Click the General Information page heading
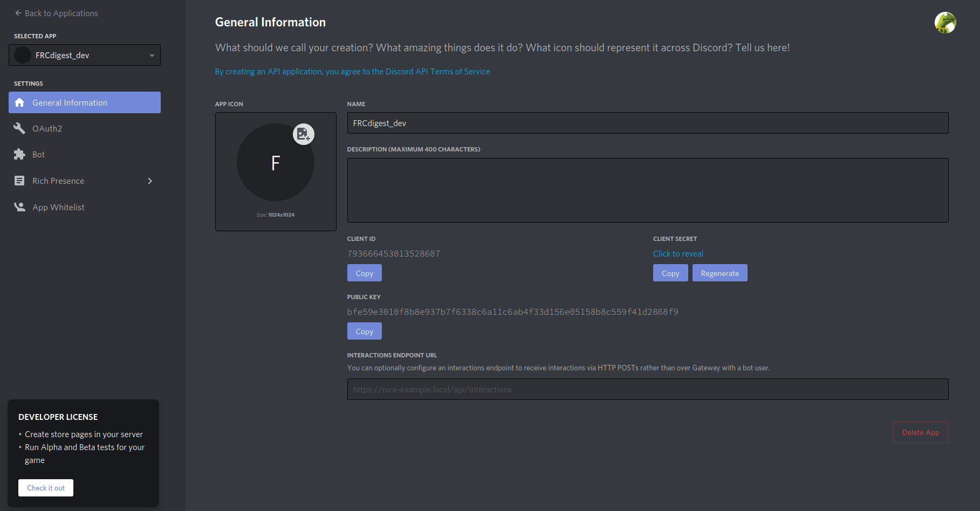Screen dimensions: 980x511 click(x=270, y=22)
